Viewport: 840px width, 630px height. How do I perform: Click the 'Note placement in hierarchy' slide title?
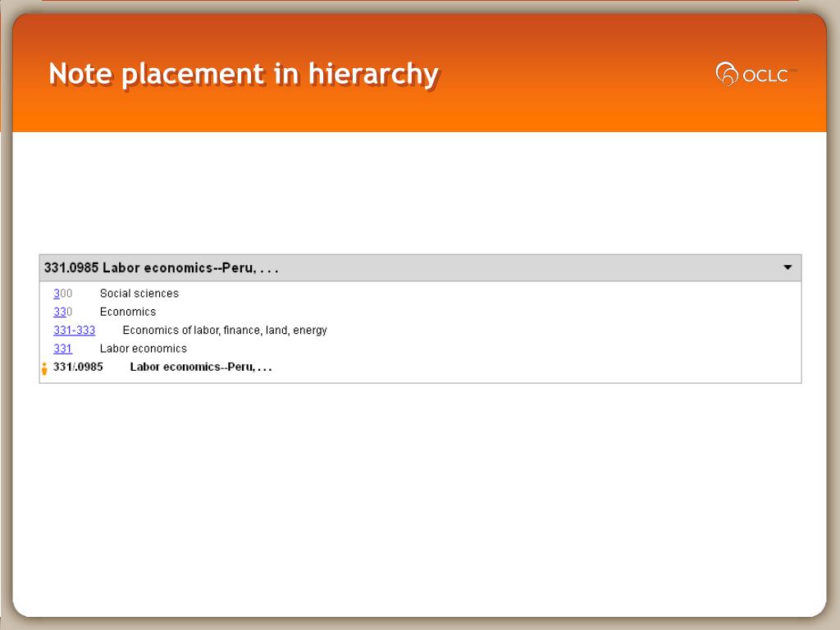[x=244, y=74]
